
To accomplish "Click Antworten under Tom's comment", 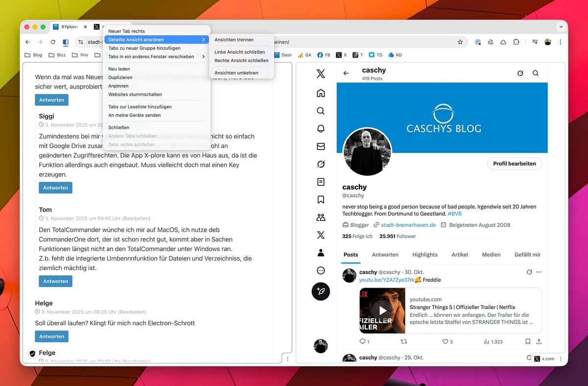I will (55, 281).
